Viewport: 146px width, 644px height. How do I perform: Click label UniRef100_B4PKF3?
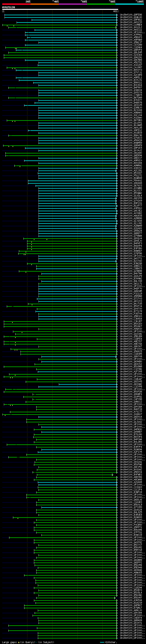coord(131,243)
